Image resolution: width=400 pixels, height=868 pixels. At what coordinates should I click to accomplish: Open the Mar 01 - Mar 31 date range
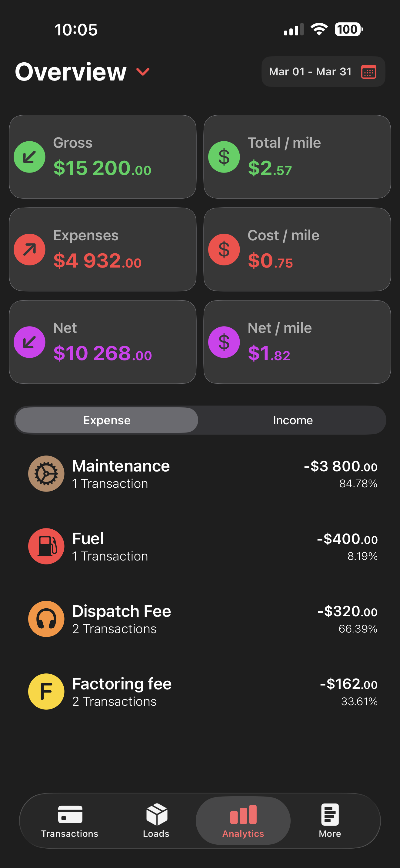(310, 72)
